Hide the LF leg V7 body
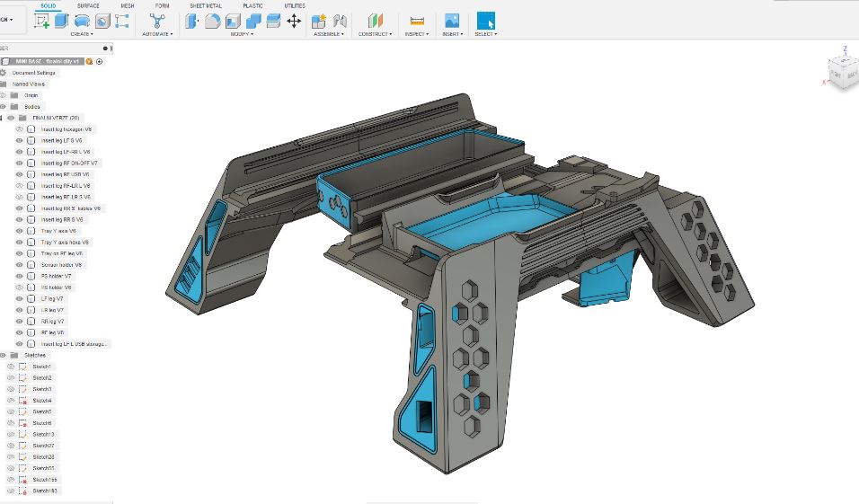This screenshot has width=859, height=504. pyautogui.click(x=19, y=298)
